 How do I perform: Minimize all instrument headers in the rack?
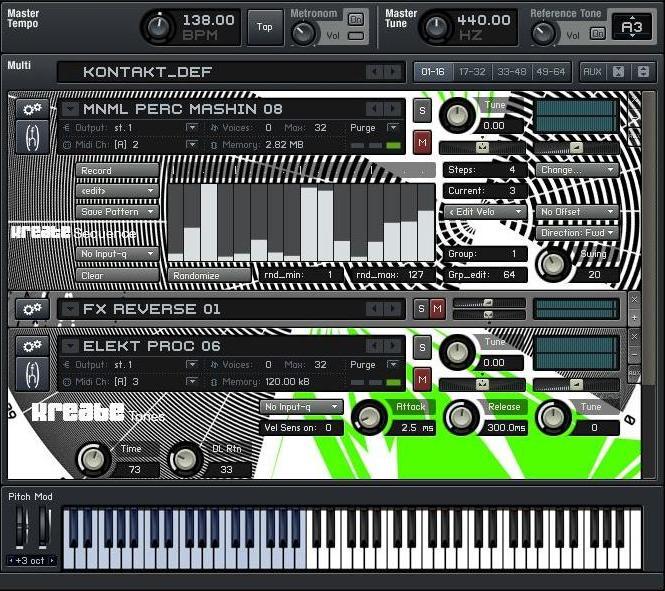[x=618, y=72]
